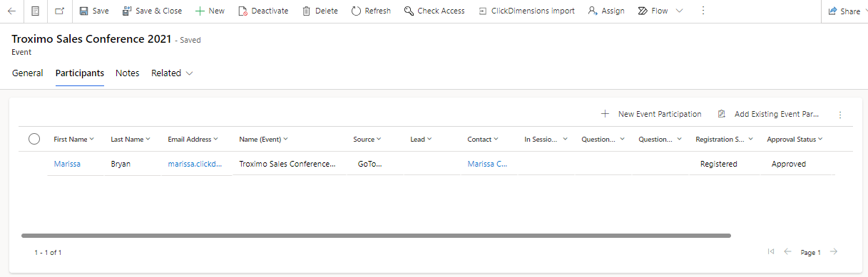Click the Save button
This screenshot has height=277, width=868.
coord(94,11)
